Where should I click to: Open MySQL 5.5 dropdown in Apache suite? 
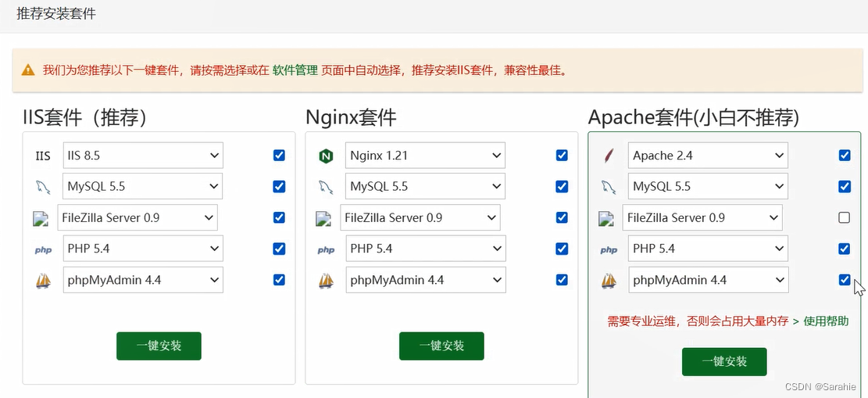click(708, 186)
